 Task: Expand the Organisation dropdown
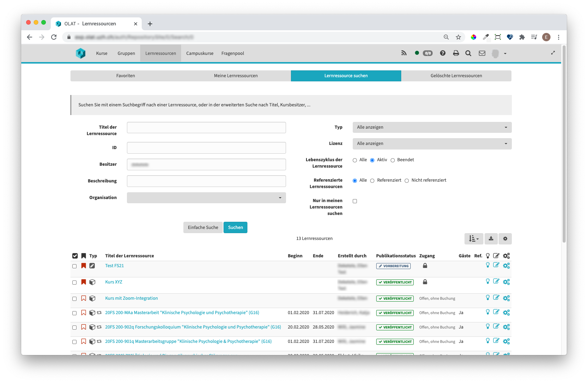(x=206, y=198)
